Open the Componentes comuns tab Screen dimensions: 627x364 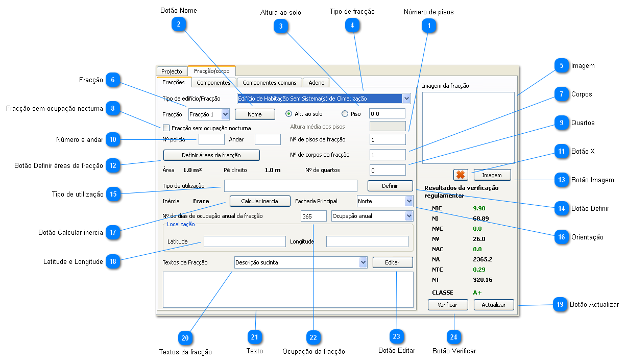[269, 83]
